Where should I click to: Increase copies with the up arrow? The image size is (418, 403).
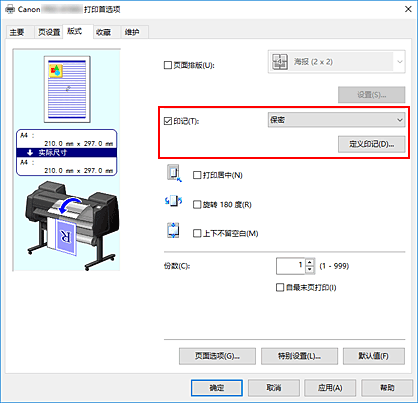coord(310,262)
